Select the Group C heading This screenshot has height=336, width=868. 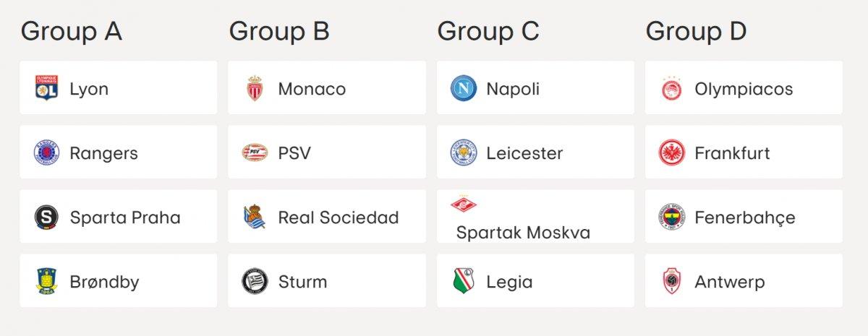pos(488,32)
